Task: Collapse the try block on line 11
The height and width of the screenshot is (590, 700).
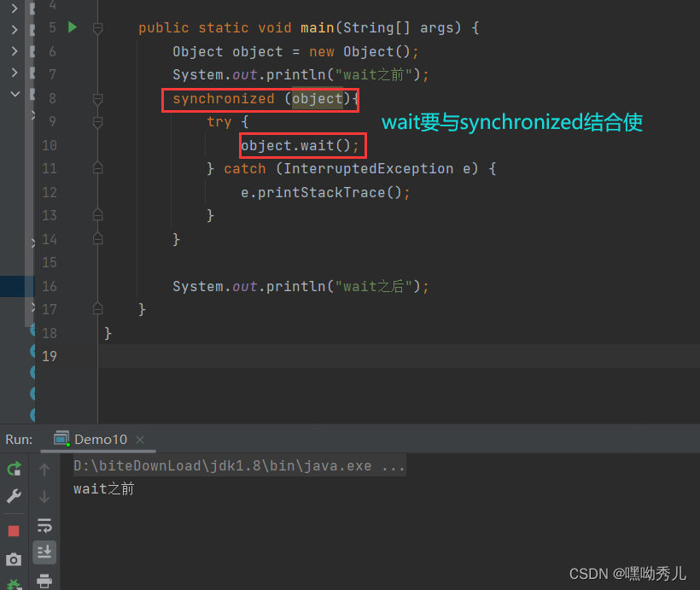Action: tap(96, 168)
